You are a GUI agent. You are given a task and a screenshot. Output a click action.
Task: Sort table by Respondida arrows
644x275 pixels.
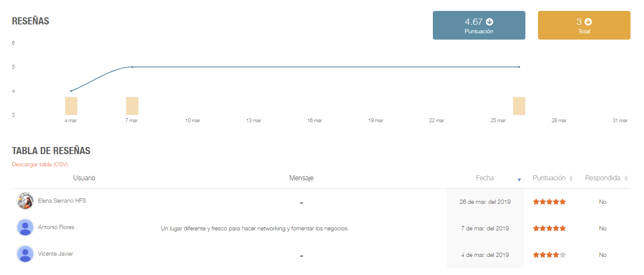[x=626, y=179]
